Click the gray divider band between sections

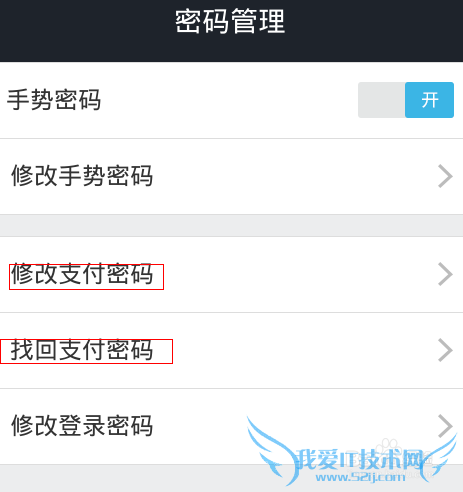click(x=231, y=226)
